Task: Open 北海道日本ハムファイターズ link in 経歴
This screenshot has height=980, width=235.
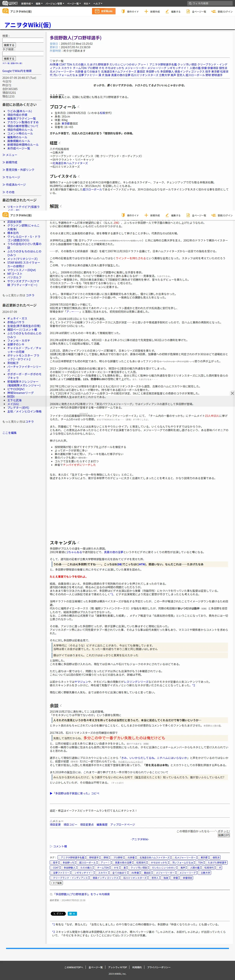Action: click(70, 163)
